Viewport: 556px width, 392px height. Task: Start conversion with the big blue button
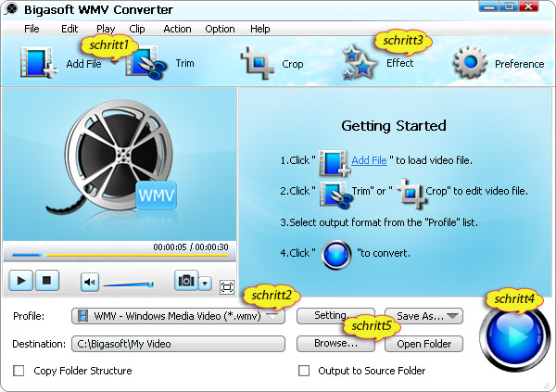pos(514,335)
